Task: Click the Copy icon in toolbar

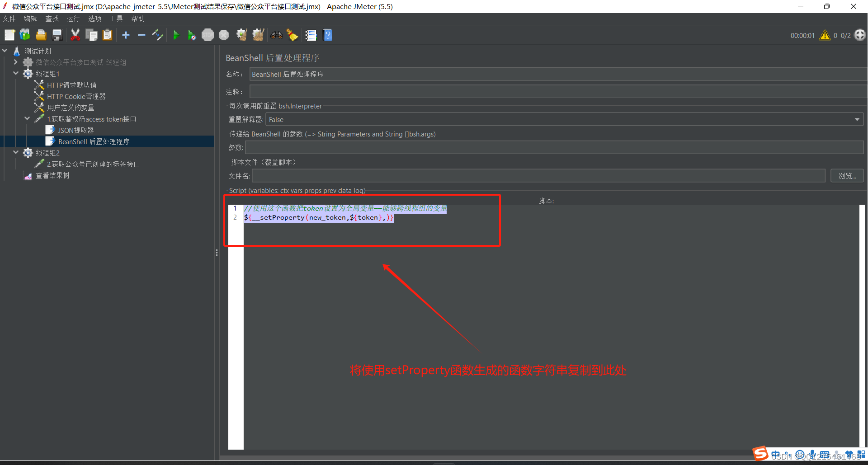Action: (91, 35)
